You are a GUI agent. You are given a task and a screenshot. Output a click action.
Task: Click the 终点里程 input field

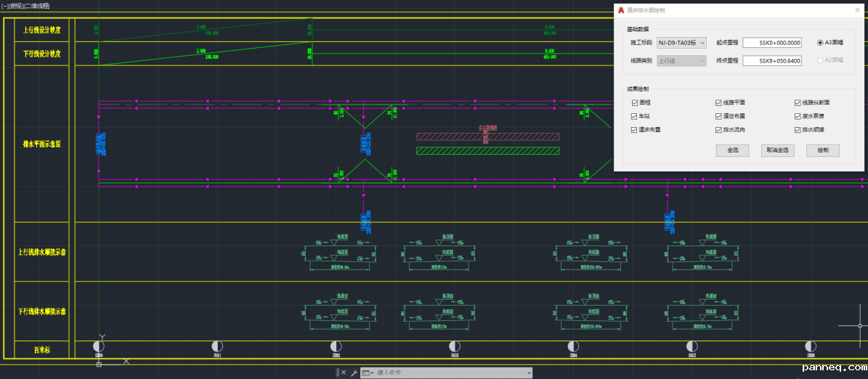coord(771,61)
